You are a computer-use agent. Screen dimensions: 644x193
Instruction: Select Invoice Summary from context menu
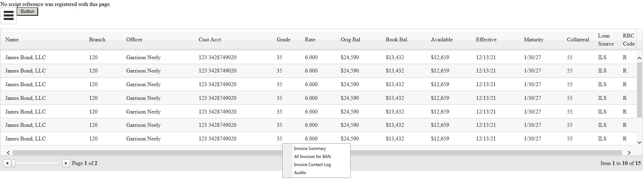point(310,149)
